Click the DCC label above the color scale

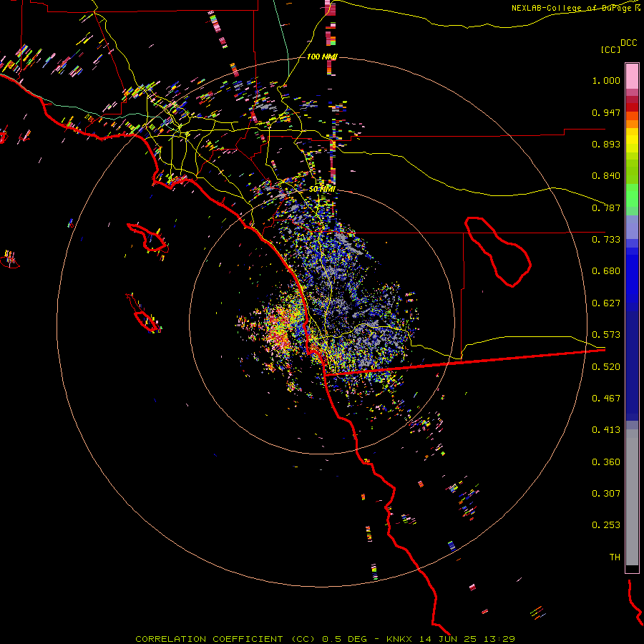pos(628,43)
